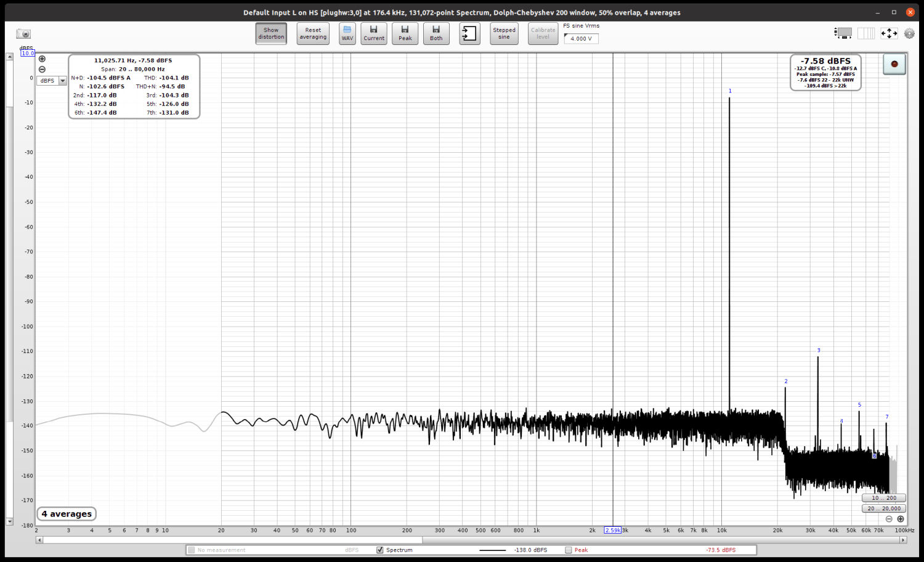Click the harmonic 5 marker label
This screenshot has width=924, height=562.
859,405
